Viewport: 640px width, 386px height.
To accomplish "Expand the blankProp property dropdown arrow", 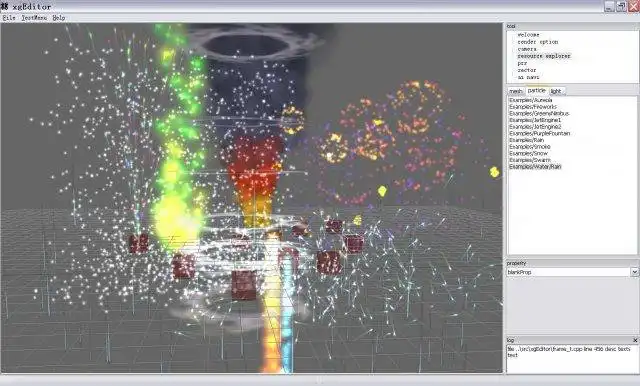I will (x=634, y=272).
